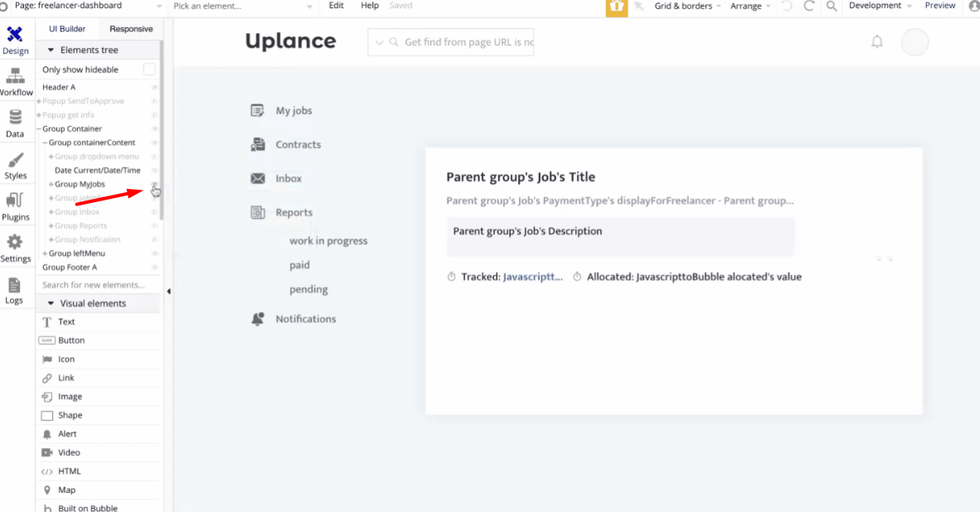Image resolution: width=980 pixels, height=512 pixels.
Task: Open the search magnifier in top bar
Action: coord(831,6)
